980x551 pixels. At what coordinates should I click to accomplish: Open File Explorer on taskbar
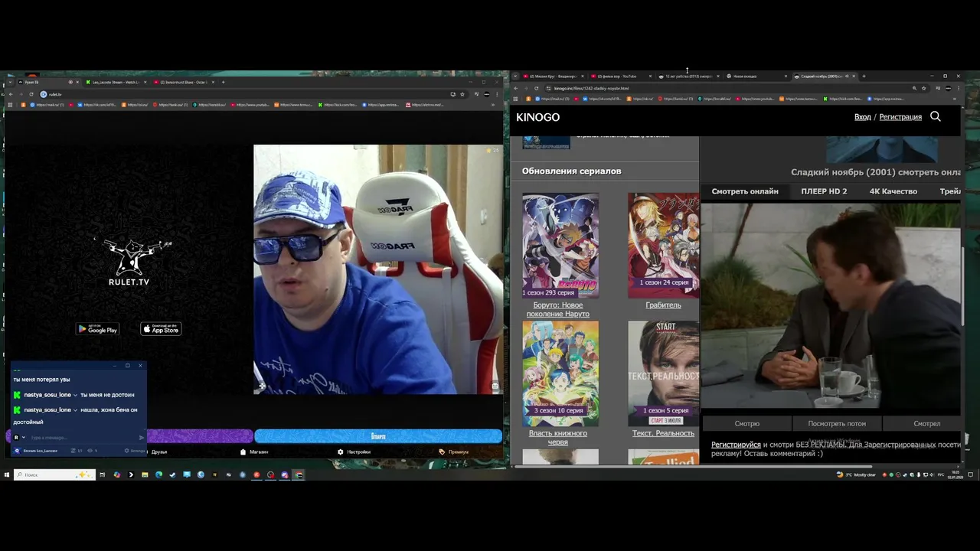(145, 474)
